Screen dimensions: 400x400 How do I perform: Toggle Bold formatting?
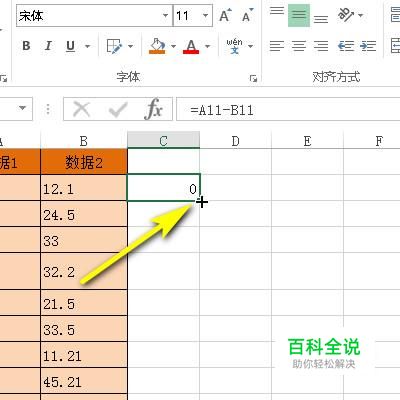[26, 46]
